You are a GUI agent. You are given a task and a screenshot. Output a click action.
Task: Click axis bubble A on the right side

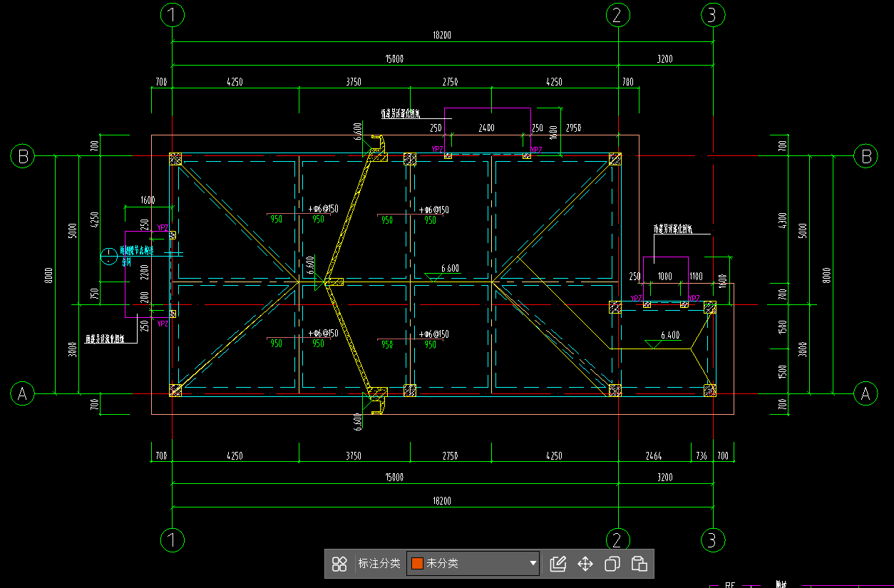click(x=865, y=393)
